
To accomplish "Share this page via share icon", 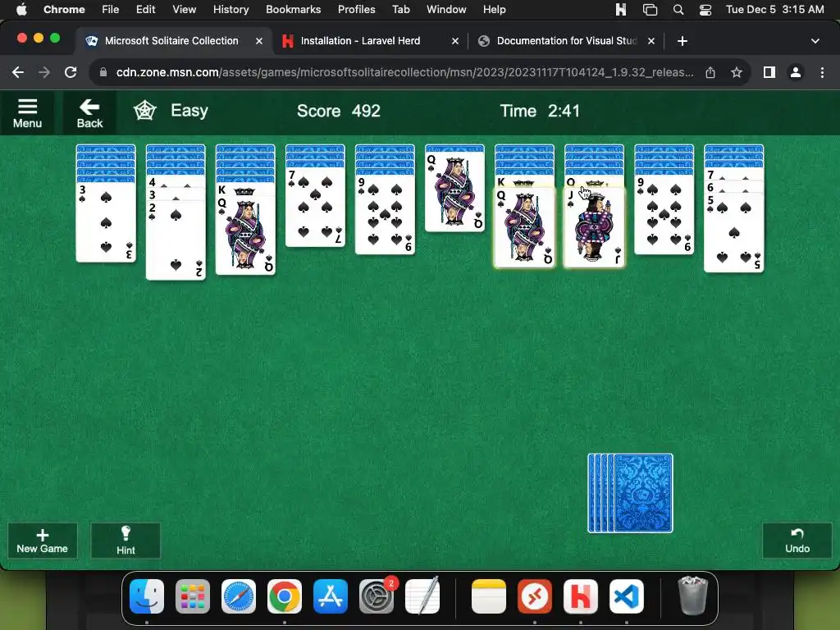I will [x=710, y=72].
